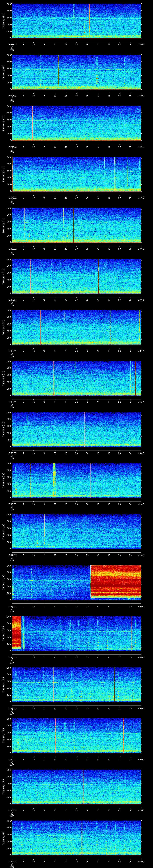Select the spectrogram panel starting at 6:38:00
This screenshot has height=868, width=153.
(x=77, y=378)
